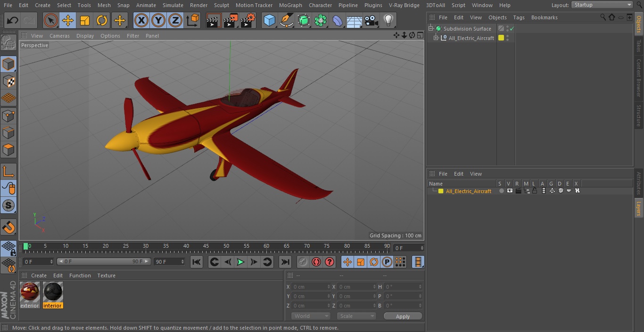Open the Edit Render Settings icon
This screenshot has height=332, width=644.
(248, 20)
